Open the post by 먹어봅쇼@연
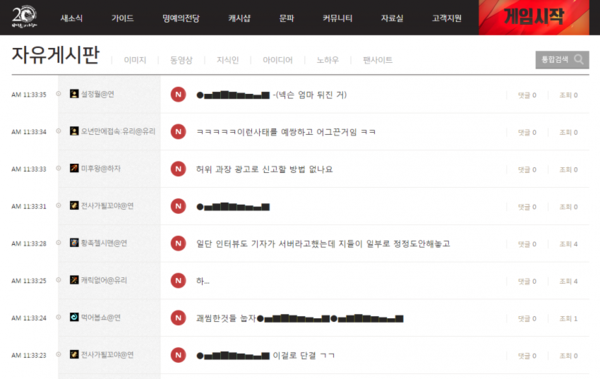 [x=300, y=318]
